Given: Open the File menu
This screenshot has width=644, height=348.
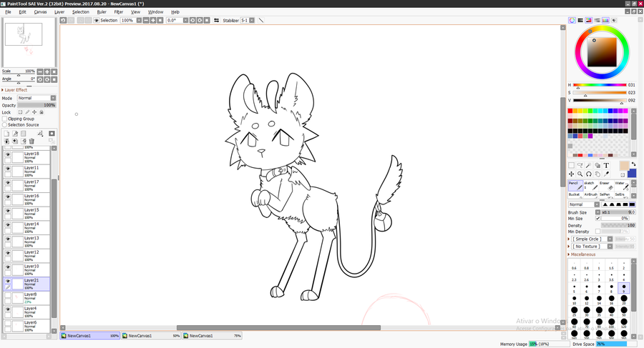Looking at the screenshot, I should click(8, 12).
